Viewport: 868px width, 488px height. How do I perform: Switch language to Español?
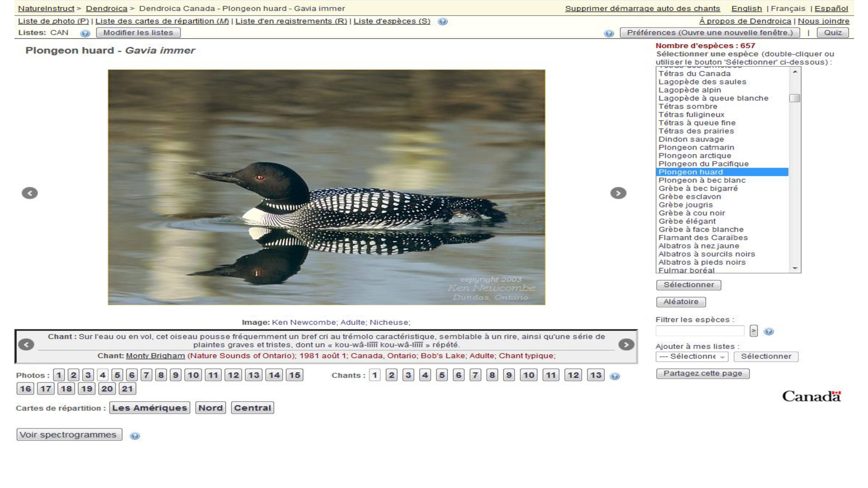pos(831,8)
